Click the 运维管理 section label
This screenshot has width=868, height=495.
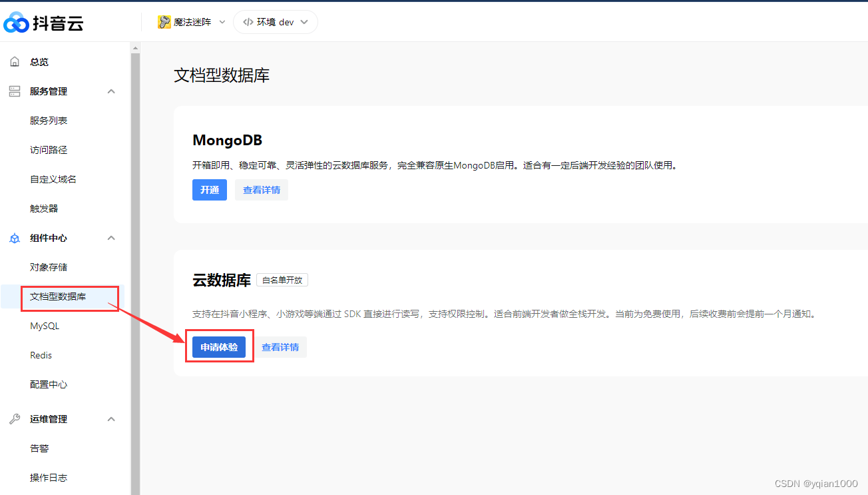click(49, 419)
